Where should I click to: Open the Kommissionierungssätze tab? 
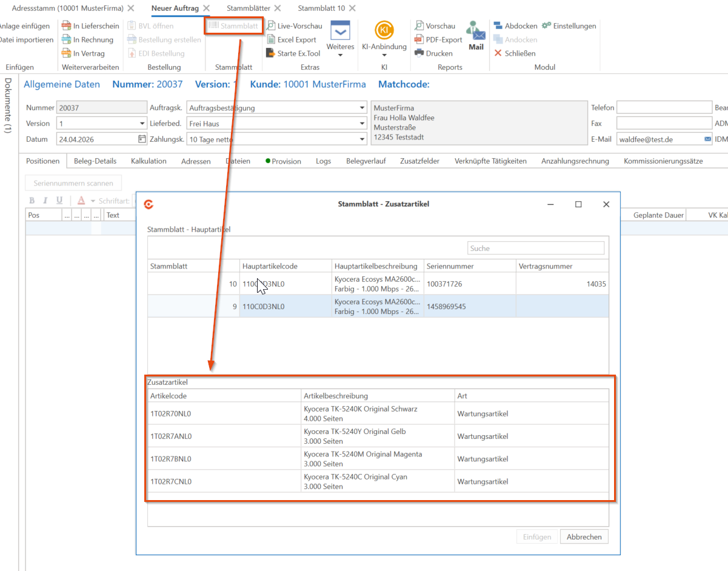tap(663, 161)
